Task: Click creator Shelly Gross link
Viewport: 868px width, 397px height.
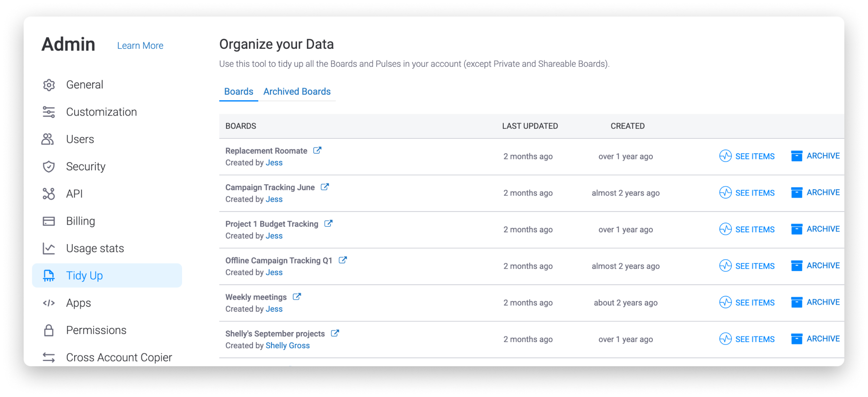Action: pos(288,345)
